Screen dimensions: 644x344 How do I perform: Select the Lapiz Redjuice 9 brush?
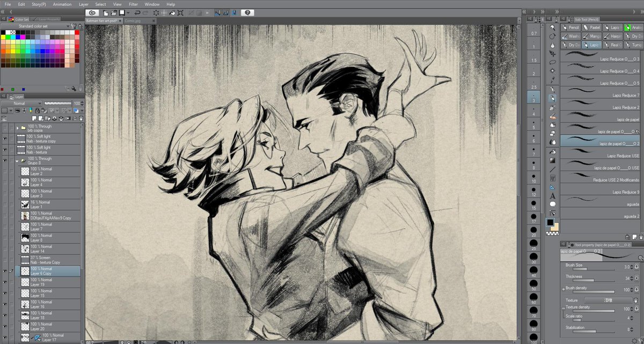click(601, 189)
